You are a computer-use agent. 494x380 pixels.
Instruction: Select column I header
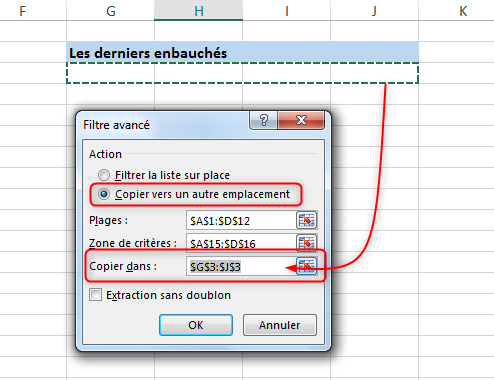(x=287, y=11)
